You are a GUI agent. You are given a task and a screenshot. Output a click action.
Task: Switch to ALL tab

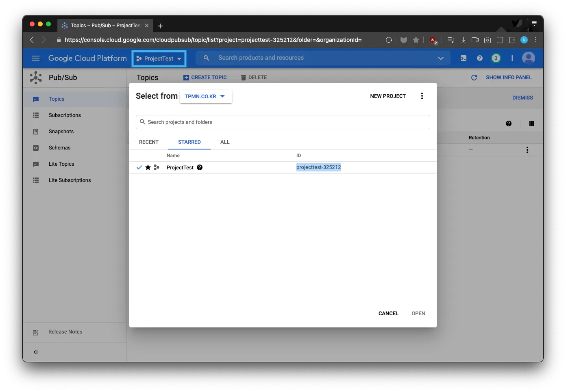click(225, 142)
